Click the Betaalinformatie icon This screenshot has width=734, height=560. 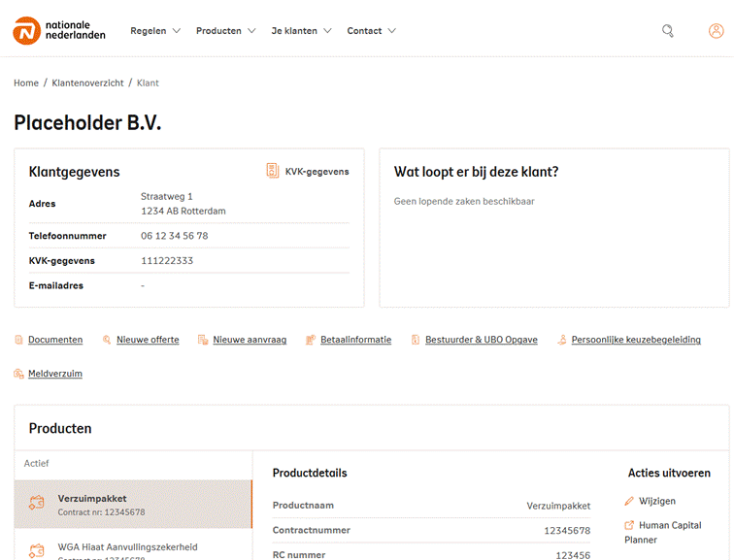(x=311, y=340)
